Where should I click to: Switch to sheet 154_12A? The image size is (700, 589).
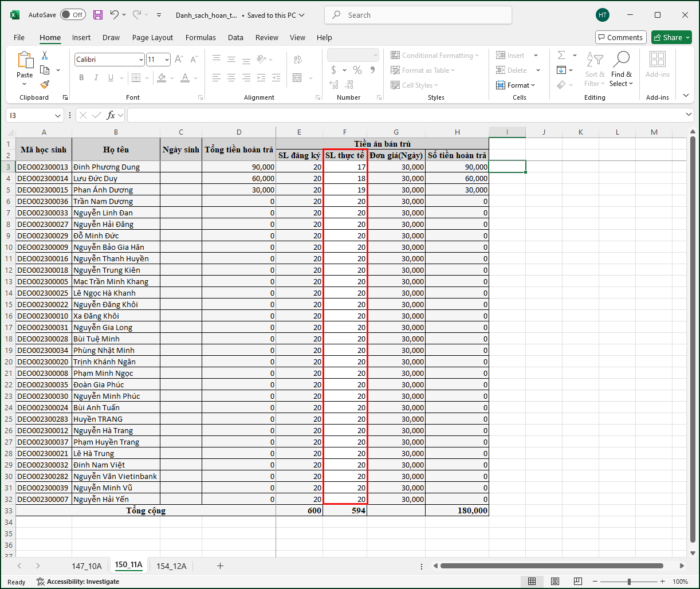click(x=171, y=566)
